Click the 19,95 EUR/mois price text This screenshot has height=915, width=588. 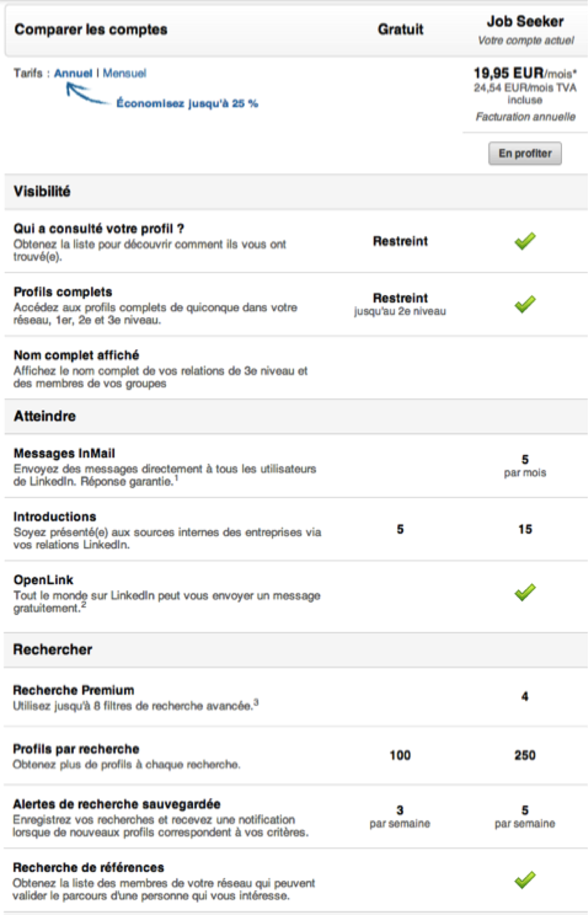click(x=524, y=73)
